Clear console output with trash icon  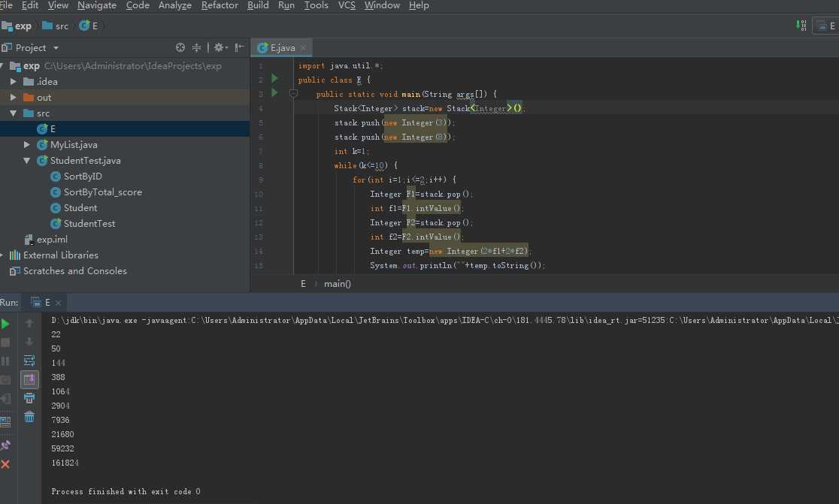(x=29, y=417)
